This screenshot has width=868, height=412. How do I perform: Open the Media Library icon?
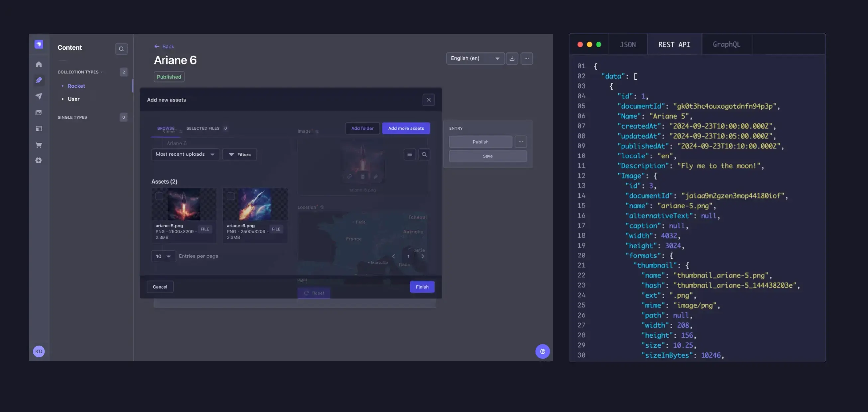tap(39, 113)
